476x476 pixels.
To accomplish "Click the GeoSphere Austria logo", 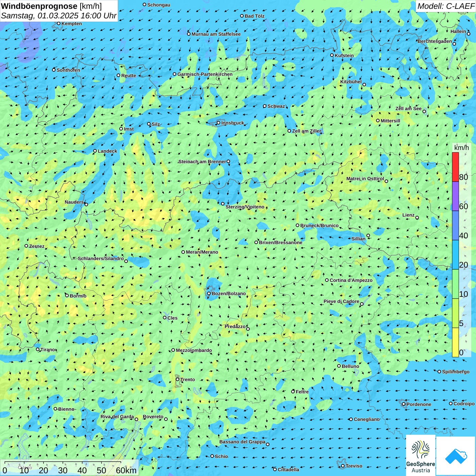I will tap(421, 455).
